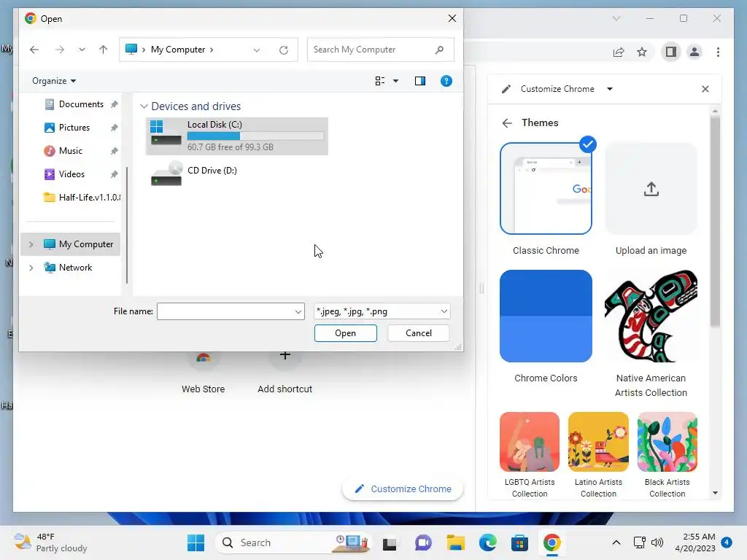Cancel the Open dialog
The height and width of the screenshot is (560, 747).
[x=418, y=333]
